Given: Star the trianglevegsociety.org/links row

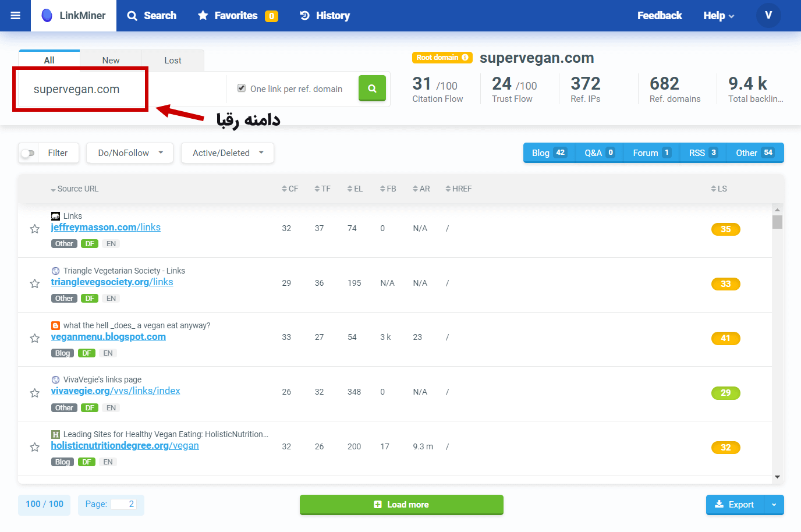Looking at the screenshot, I should tap(35, 283).
